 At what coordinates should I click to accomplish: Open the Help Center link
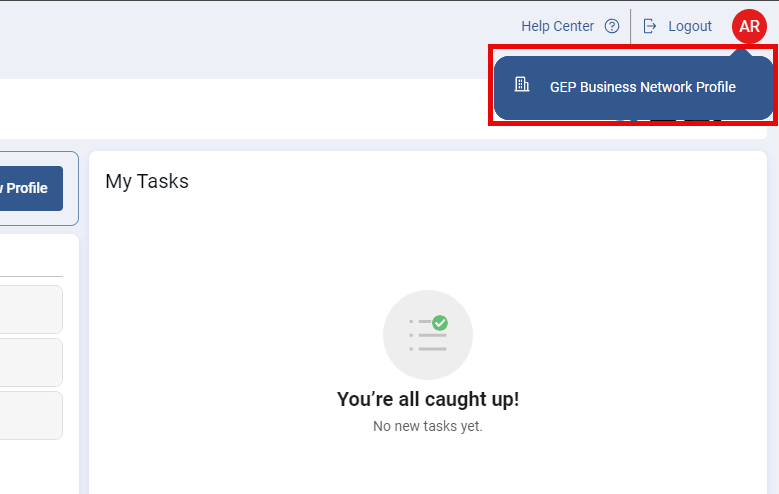coord(557,27)
